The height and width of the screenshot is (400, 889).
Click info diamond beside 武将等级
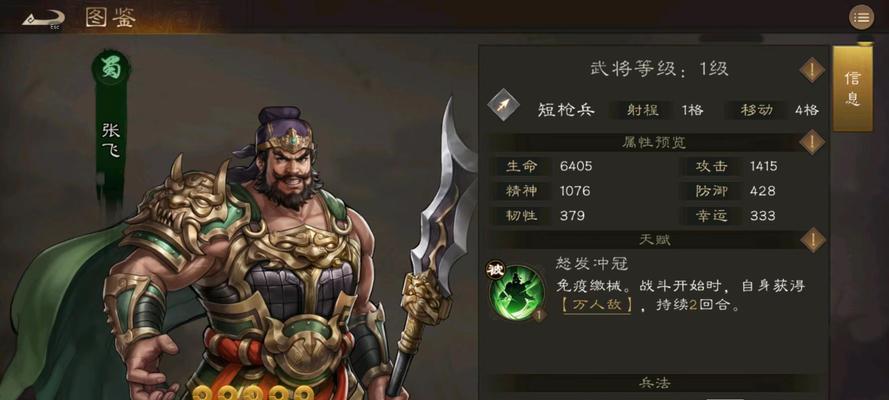coord(811,70)
